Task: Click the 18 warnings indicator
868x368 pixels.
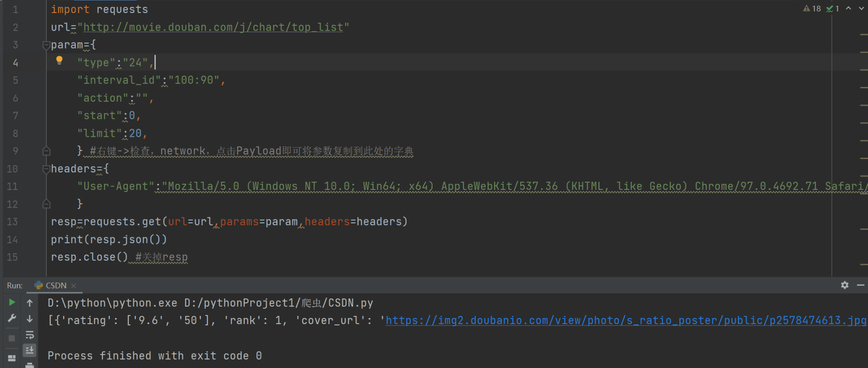Action: (x=812, y=8)
